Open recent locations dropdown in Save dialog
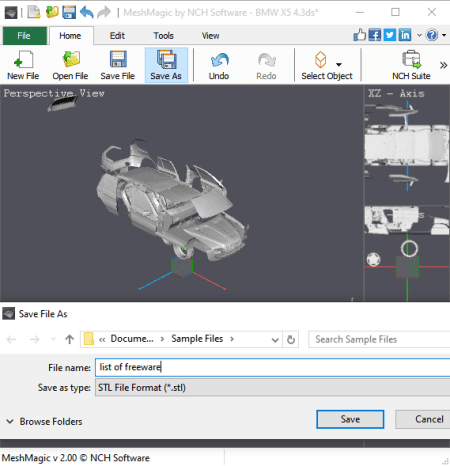 coord(53,339)
